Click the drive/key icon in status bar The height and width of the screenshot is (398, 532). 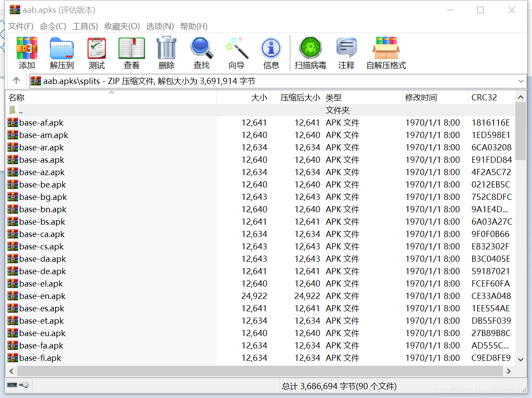point(18,385)
